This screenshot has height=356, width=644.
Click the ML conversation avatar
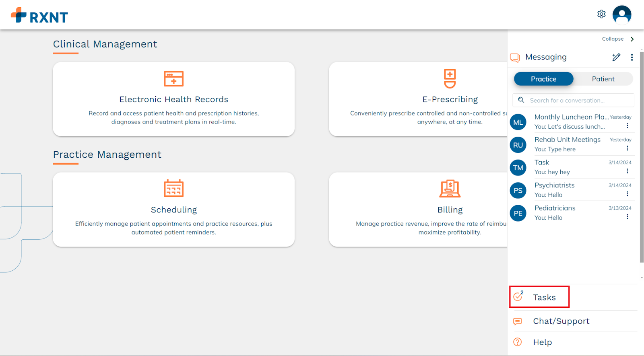(518, 122)
